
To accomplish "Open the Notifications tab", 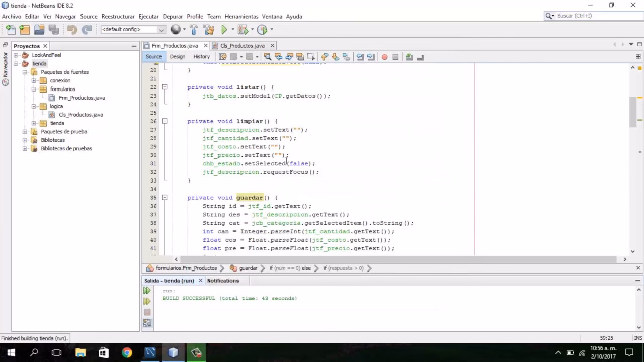I will (223, 281).
